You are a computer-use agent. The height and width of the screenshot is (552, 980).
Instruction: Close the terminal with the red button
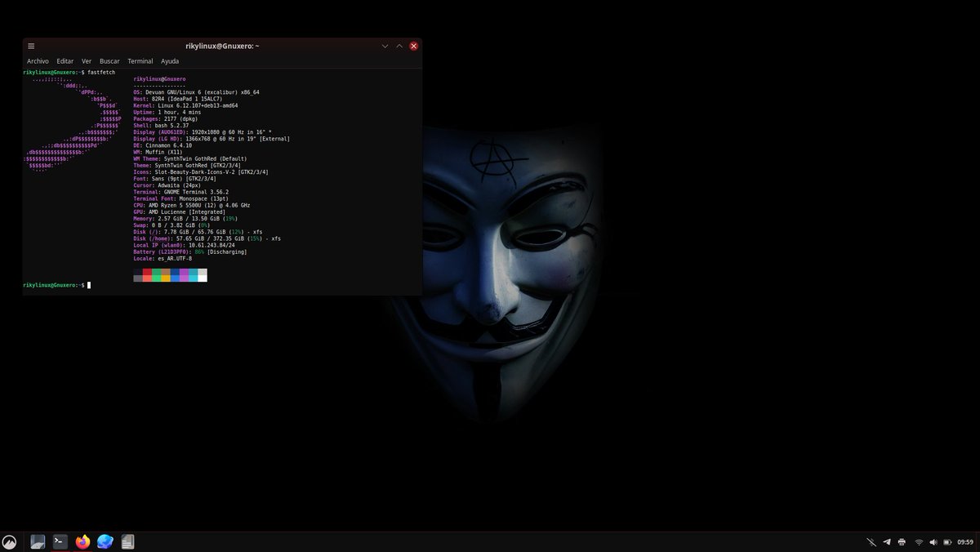414,47
